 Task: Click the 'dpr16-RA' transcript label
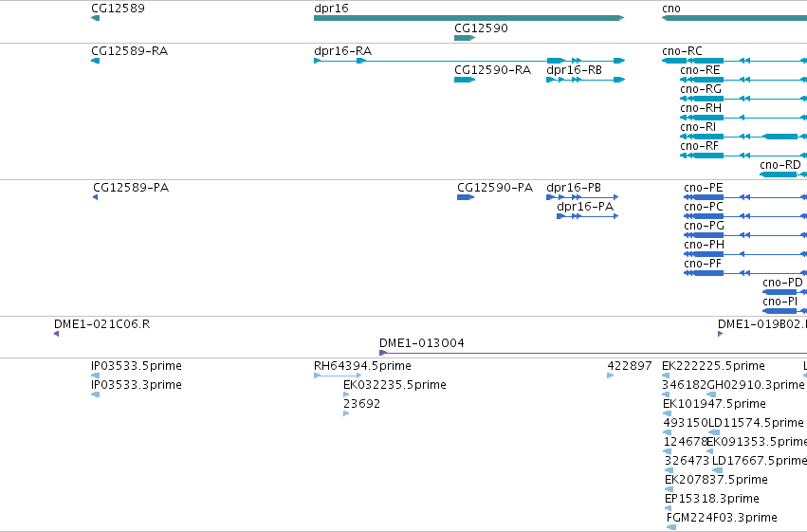(x=342, y=51)
